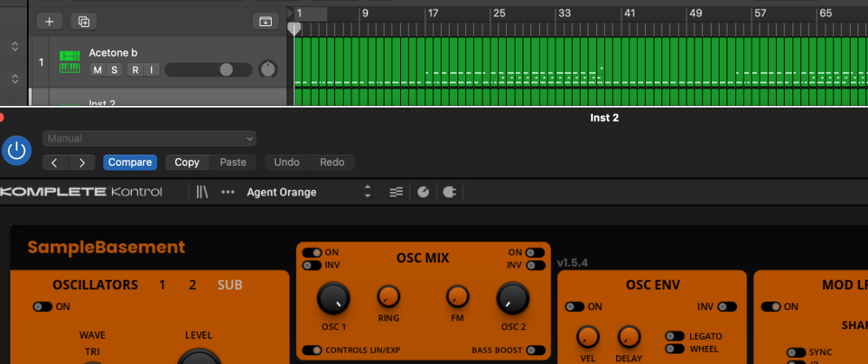Toggle the left ON switch in OSC MIX

point(312,253)
